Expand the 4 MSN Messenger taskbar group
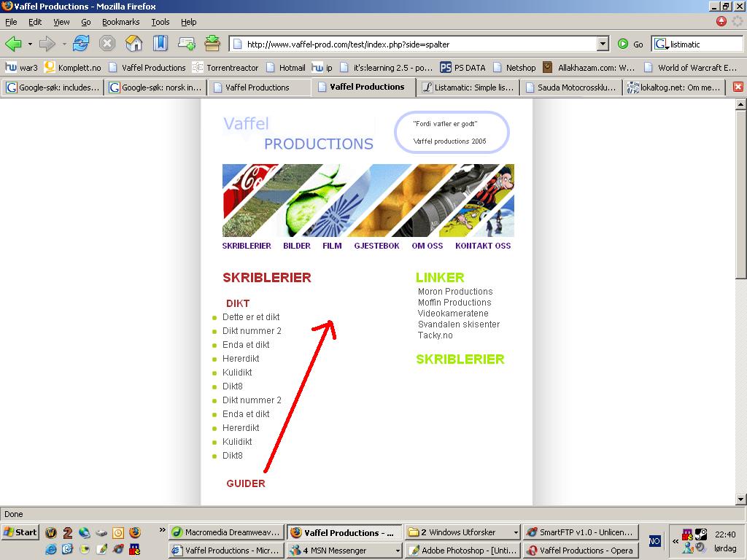This screenshot has height=560, width=747. [345, 551]
